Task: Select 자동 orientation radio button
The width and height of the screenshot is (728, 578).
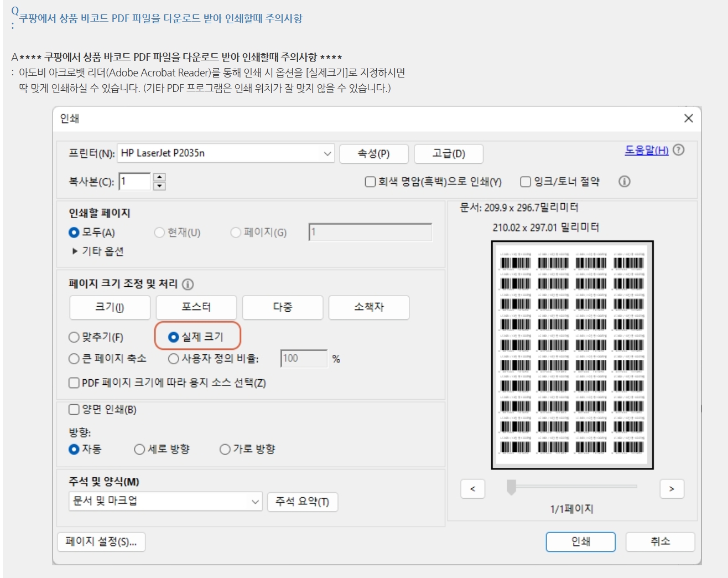Action: pos(74,449)
